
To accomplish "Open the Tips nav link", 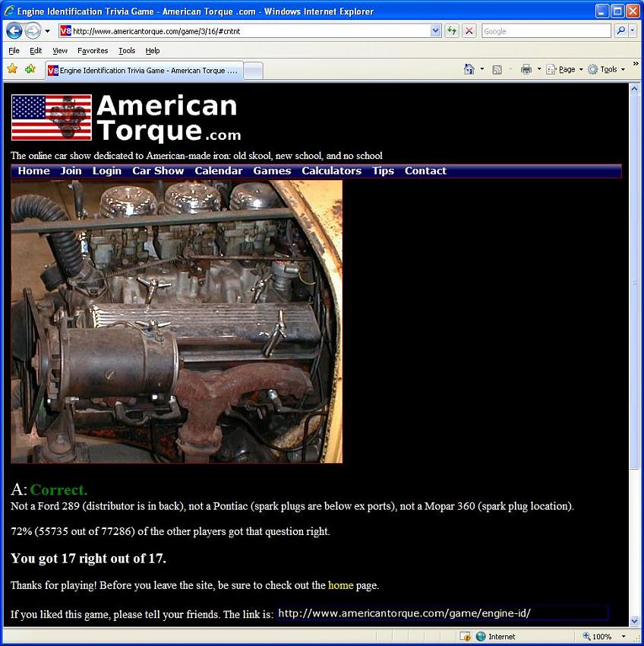I will coord(384,171).
